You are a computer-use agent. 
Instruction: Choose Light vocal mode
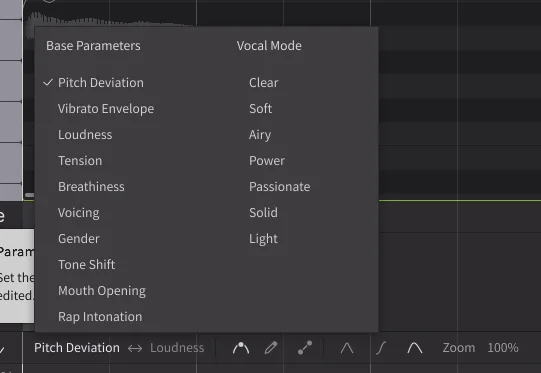(x=263, y=239)
